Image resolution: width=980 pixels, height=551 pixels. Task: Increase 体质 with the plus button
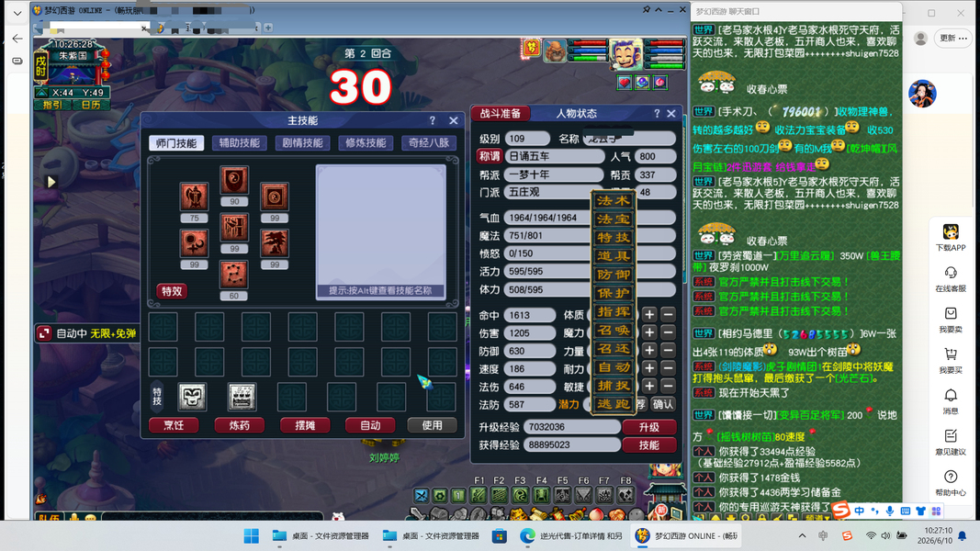649,315
